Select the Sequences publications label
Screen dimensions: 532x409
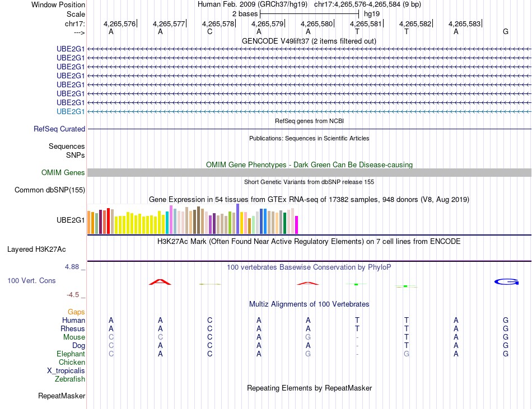(67, 147)
